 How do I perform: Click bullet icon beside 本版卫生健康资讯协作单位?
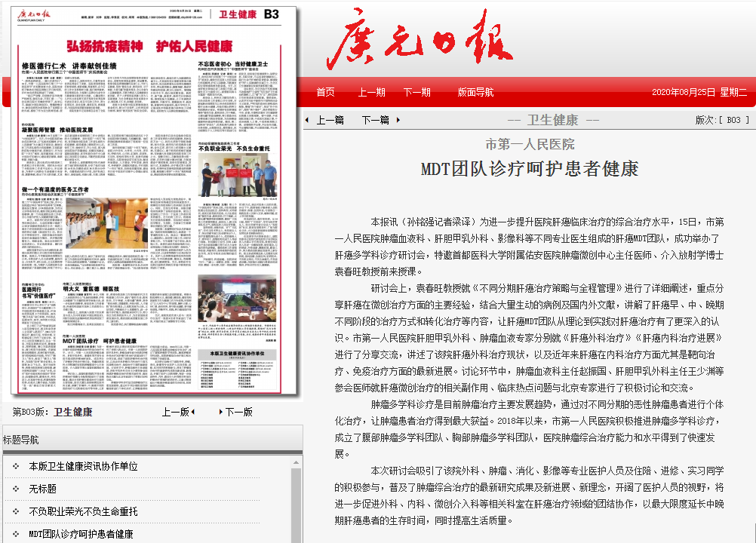[15, 466]
